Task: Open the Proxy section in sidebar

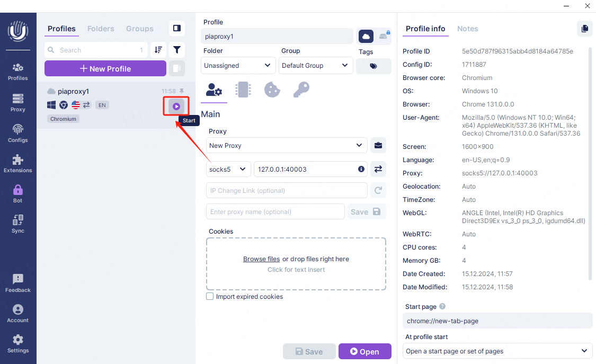Action: pyautogui.click(x=18, y=102)
